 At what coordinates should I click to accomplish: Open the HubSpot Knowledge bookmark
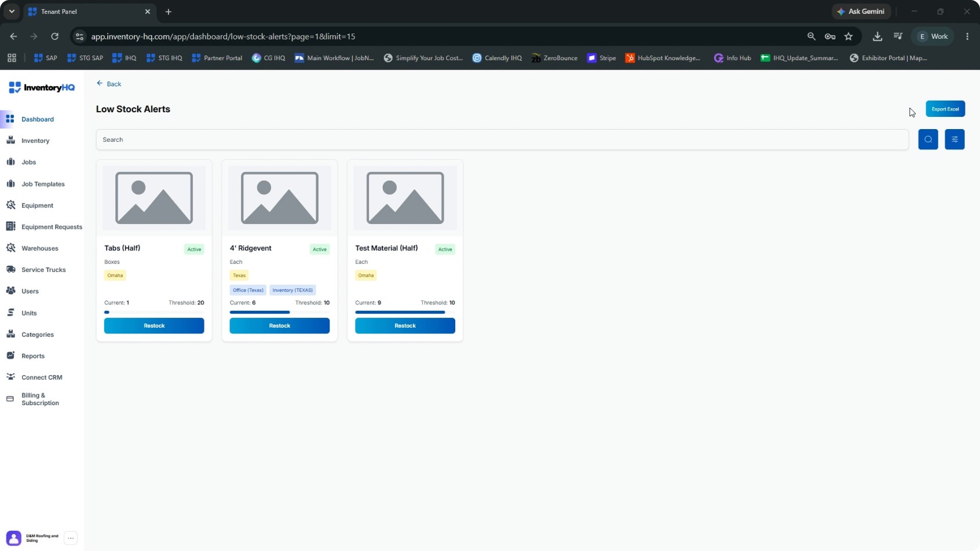[663, 58]
